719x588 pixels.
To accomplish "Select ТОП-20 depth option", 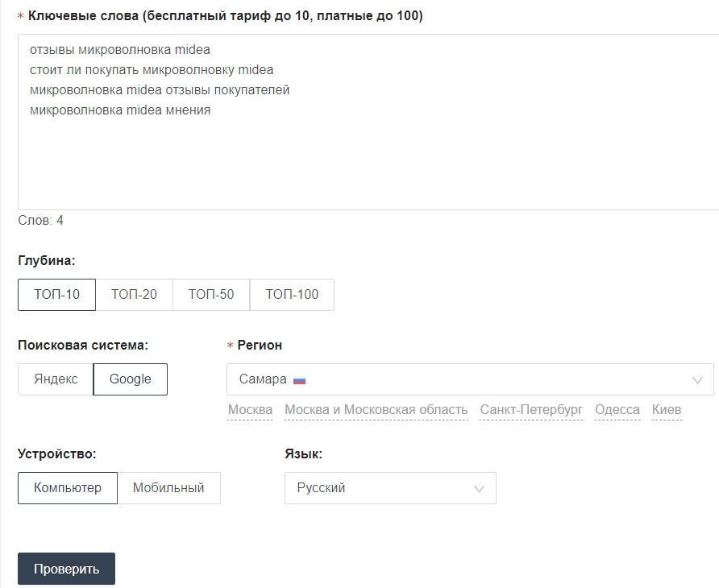I will [x=134, y=295].
